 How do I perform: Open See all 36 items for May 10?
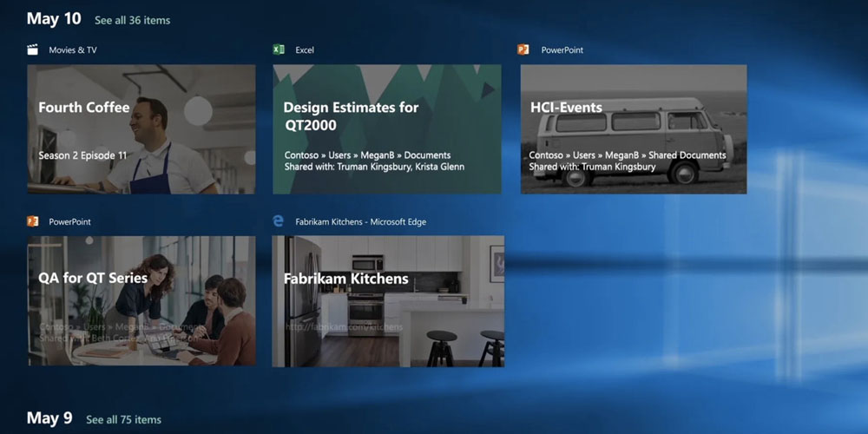click(x=132, y=21)
